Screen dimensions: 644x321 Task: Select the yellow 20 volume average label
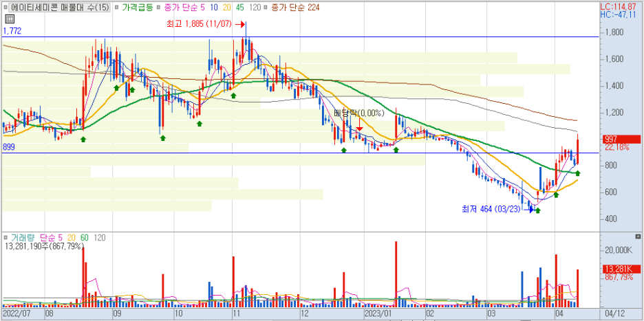71,237
